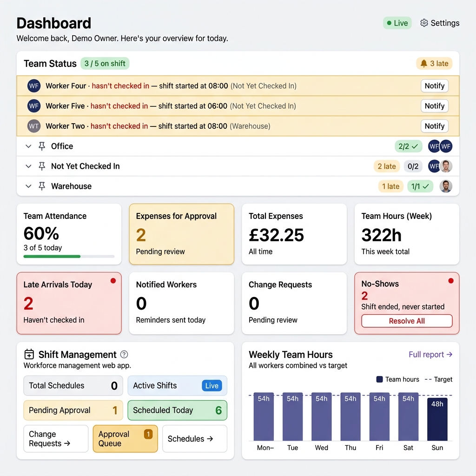Toggle the Target legend item
Screen dimensions: 476x476
[437, 379]
